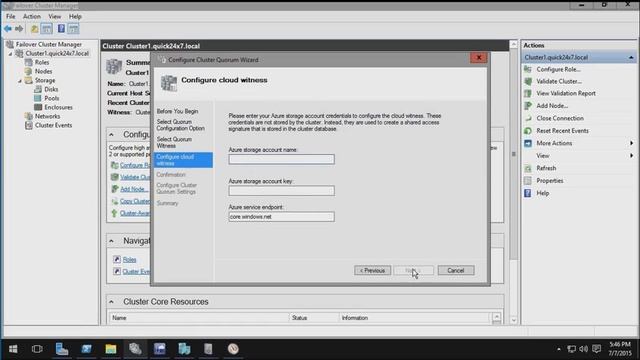
Task: Collapse the Storage tree node
Action: click(x=20, y=80)
